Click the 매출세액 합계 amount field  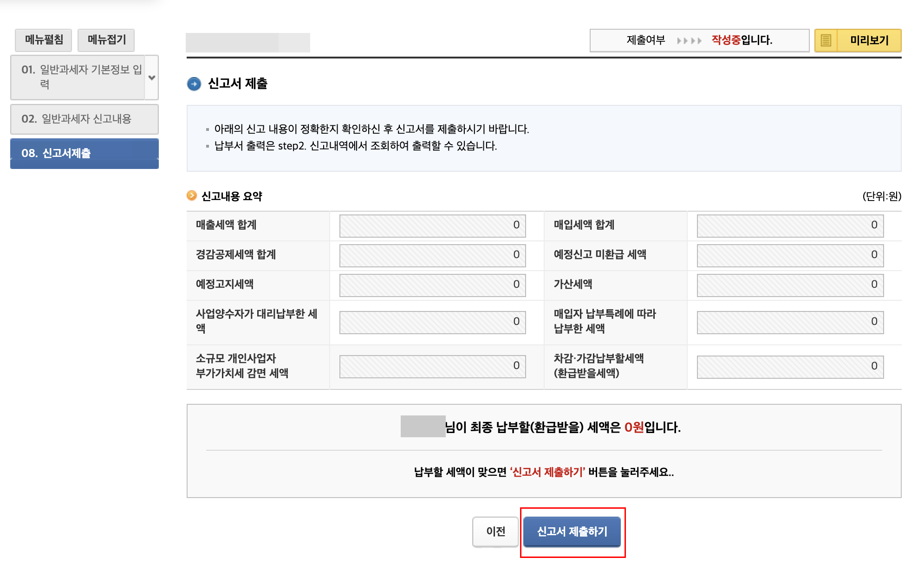432,226
